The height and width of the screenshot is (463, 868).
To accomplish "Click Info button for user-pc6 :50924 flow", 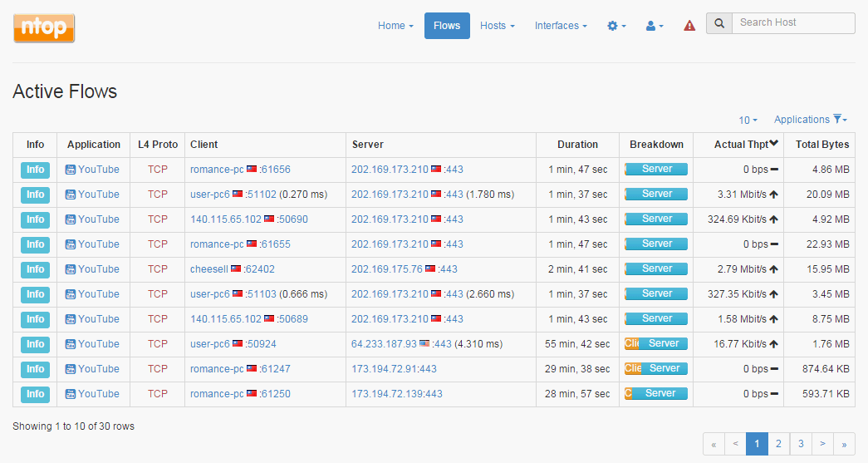I will click(35, 344).
